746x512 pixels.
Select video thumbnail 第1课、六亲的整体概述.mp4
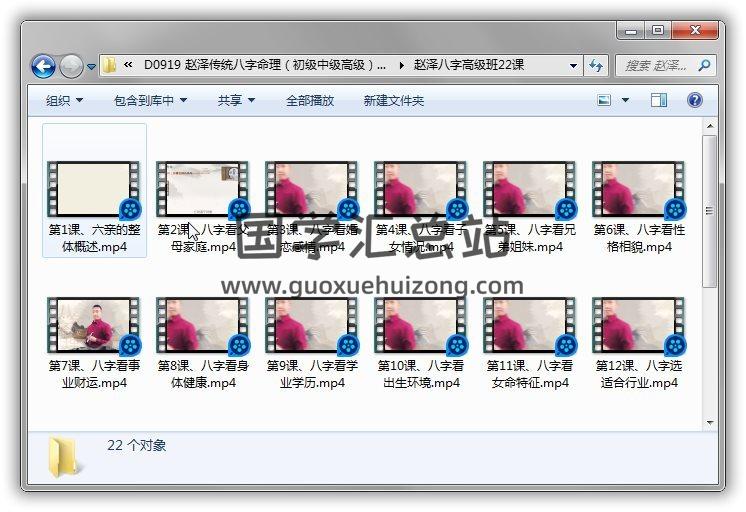click(94, 189)
